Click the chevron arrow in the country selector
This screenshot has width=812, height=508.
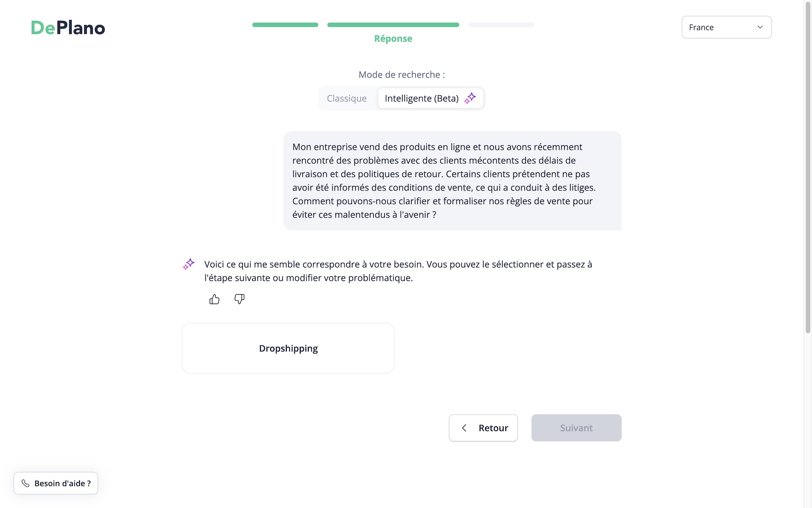(x=760, y=27)
